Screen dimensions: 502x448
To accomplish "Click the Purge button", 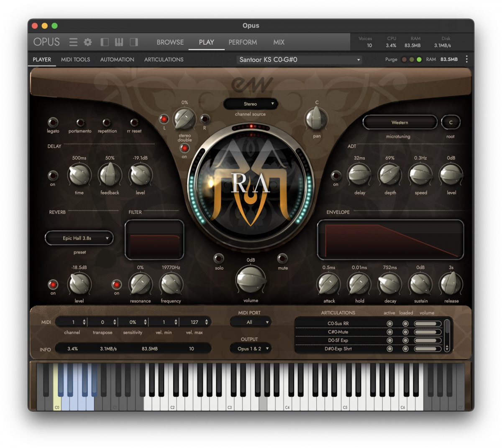I will [x=391, y=59].
